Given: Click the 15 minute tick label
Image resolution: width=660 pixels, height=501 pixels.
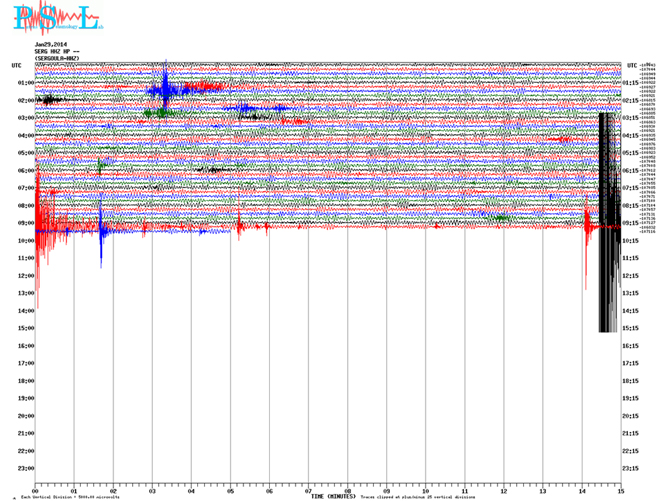Looking at the screenshot, I should 620,490.
